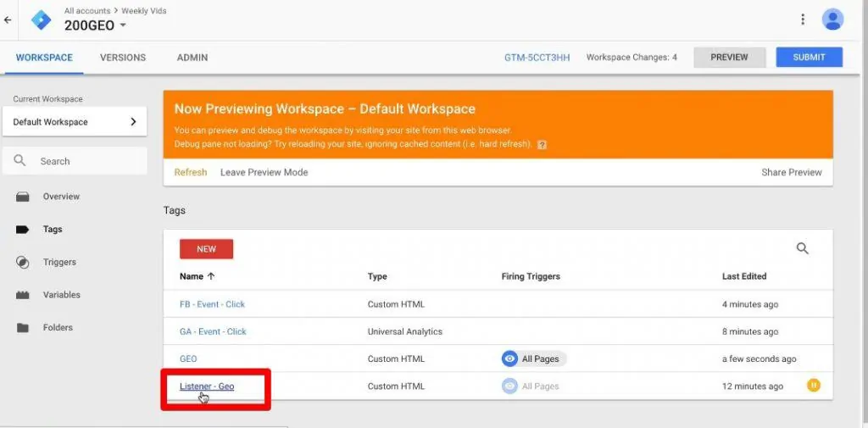The image size is (868, 428).
Task: Click the Variables brick icon
Action: click(23, 295)
